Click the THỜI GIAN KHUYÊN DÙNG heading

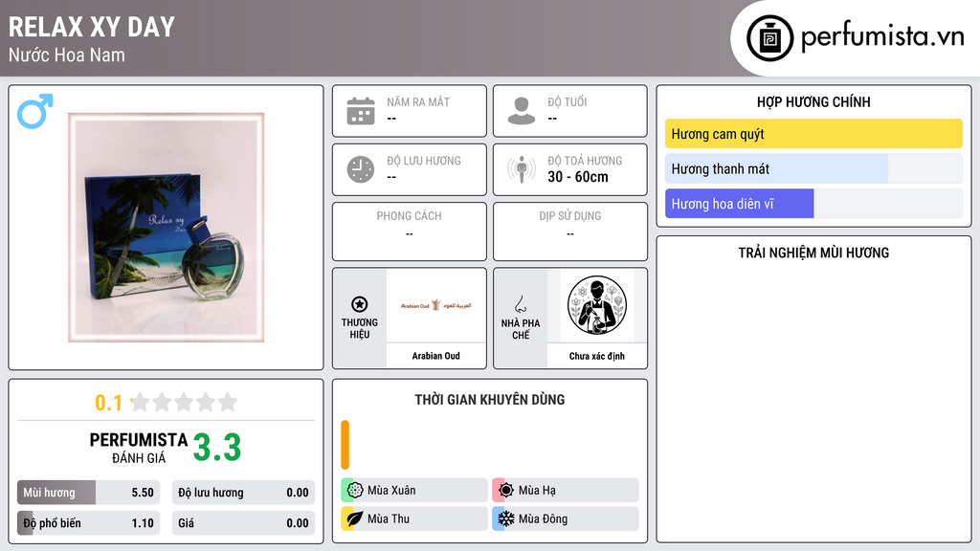490,400
